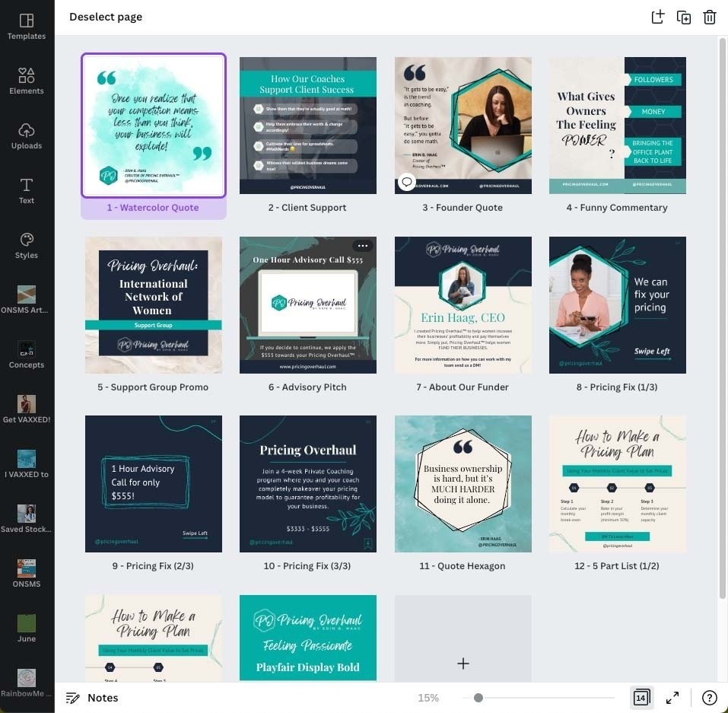The height and width of the screenshot is (713, 728).
Task: Click title '8 - Pricing Fix (1/3)'
Action: tap(617, 387)
